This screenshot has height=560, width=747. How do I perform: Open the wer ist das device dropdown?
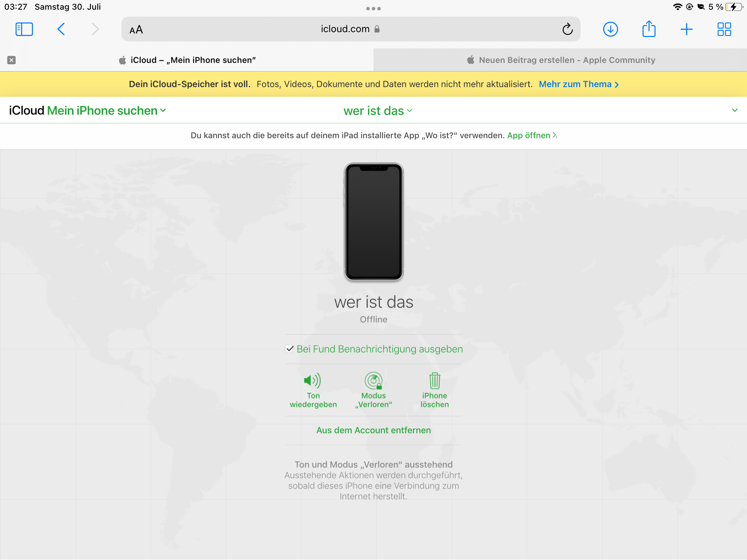378,111
